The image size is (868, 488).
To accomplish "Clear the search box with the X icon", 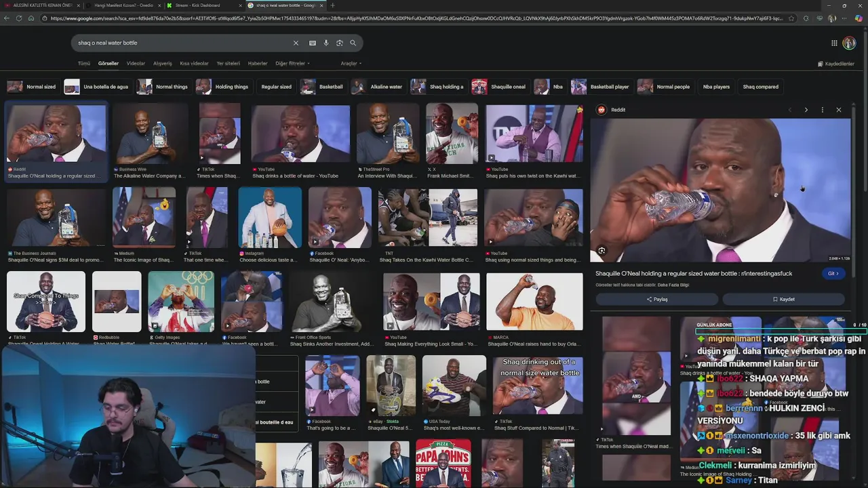I will [x=296, y=43].
